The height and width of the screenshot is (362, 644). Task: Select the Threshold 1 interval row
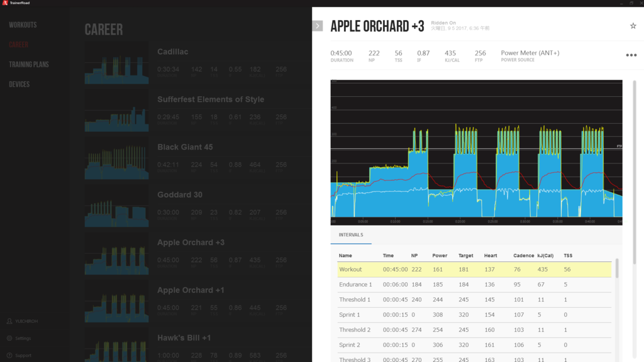tap(474, 300)
